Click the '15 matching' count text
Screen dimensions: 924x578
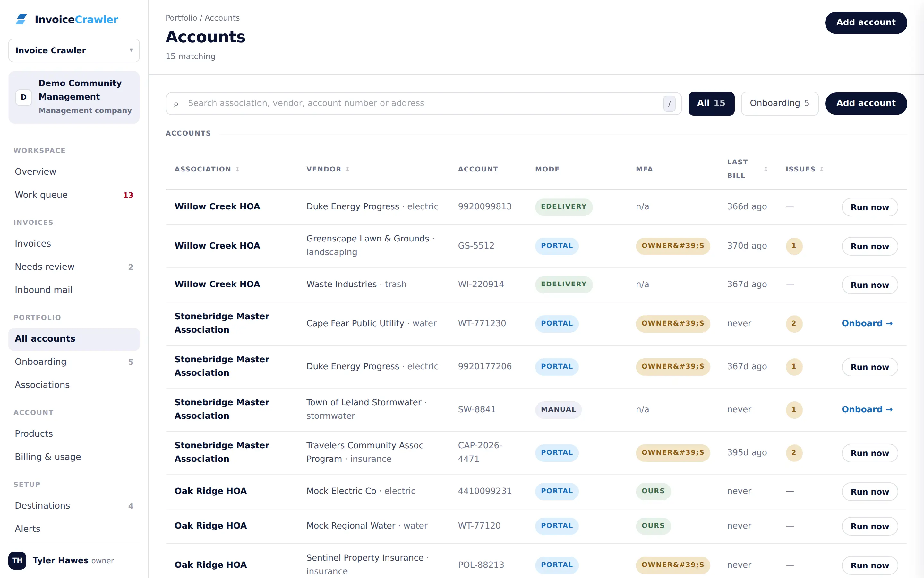click(190, 57)
